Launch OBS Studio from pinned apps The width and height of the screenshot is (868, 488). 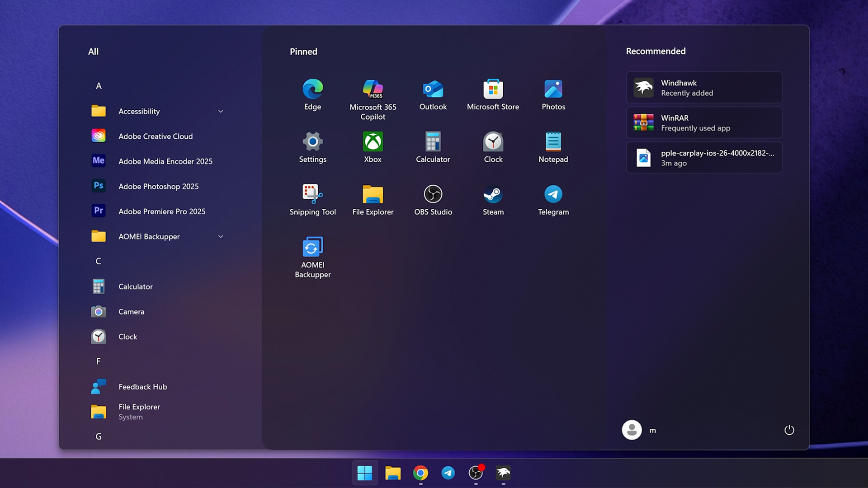433,200
